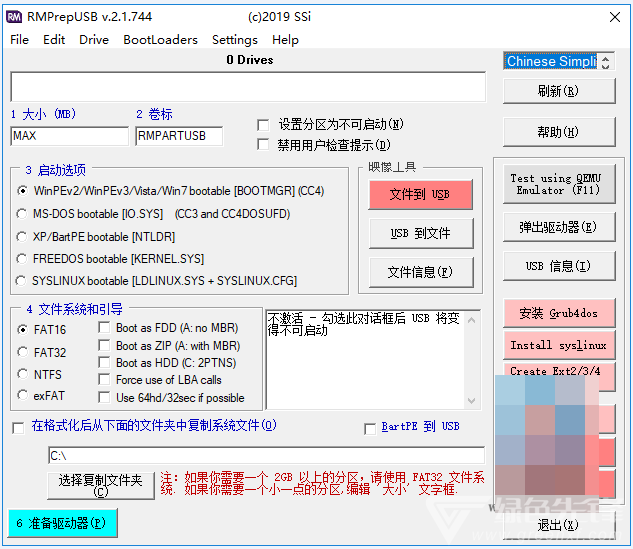This screenshot has height=549, width=633.
Task: Open the Edit menu
Action: [54, 40]
